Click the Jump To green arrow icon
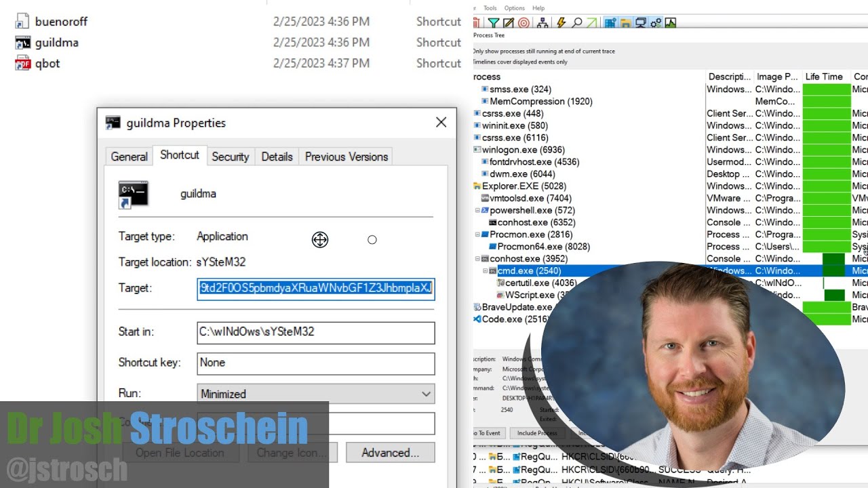 592,23
